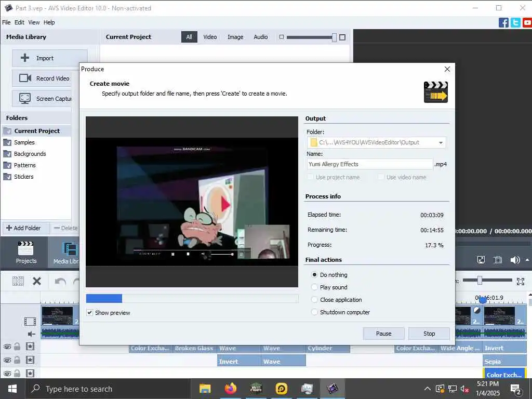
Task: Click the snapshot camera icon
Action: coord(498,260)
